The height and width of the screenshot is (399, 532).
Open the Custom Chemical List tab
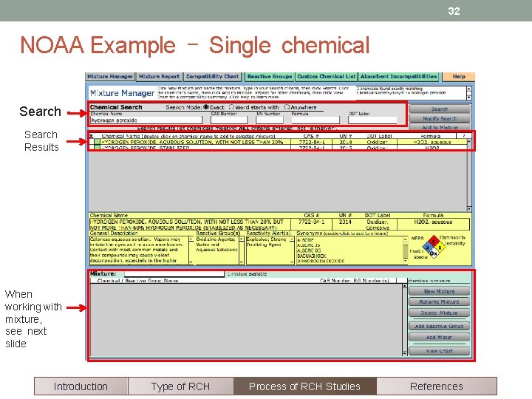[327, 77]
